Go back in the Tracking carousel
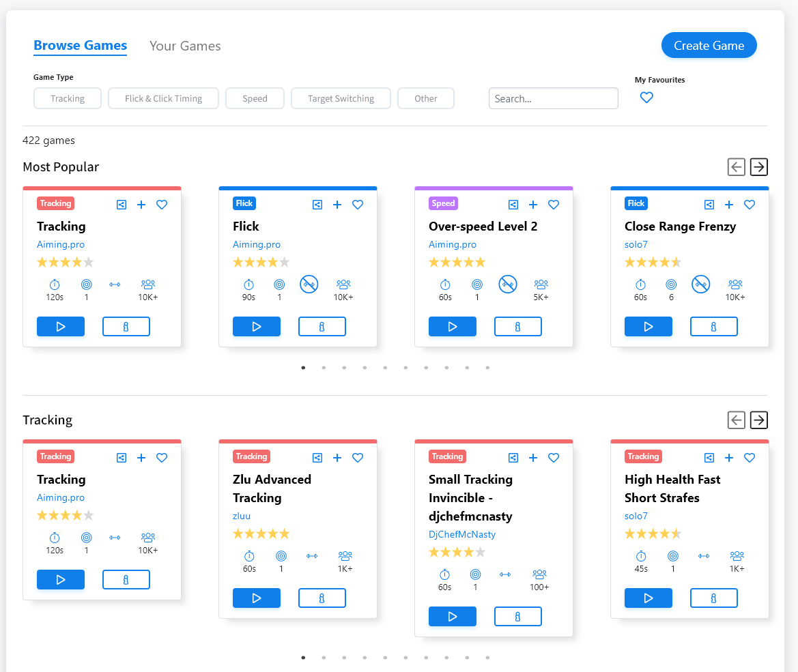Screen dimensions: 798x672 point(736,420)
